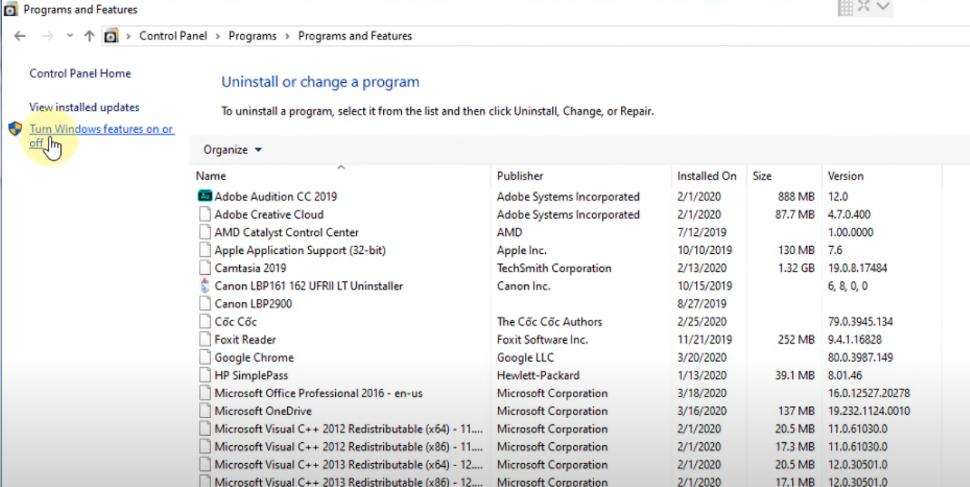Viewport: 970px width, 487px height.
Task: Open Control Panel Home link
Action: pos(80,73)
